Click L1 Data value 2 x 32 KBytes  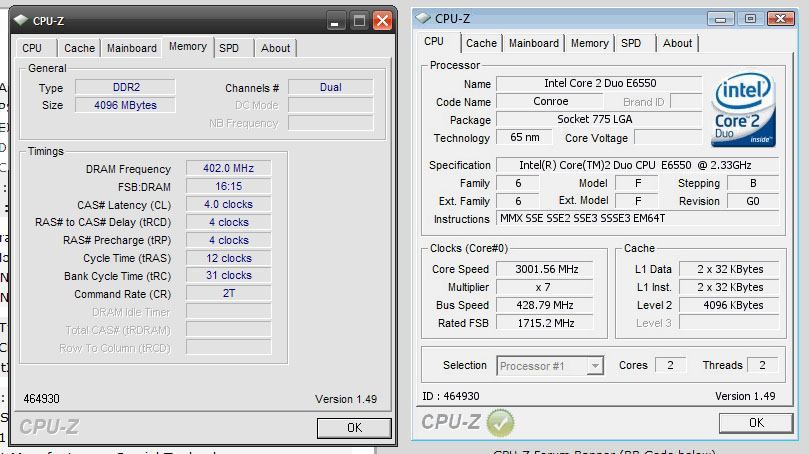coord(729,269)
